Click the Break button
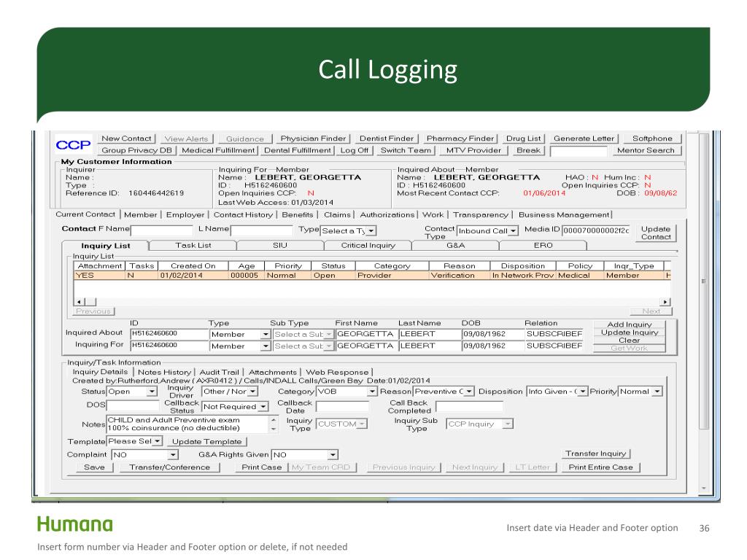The height and width of the screenshot is (560, 747). pyautogui.click(x=528, y=150)
